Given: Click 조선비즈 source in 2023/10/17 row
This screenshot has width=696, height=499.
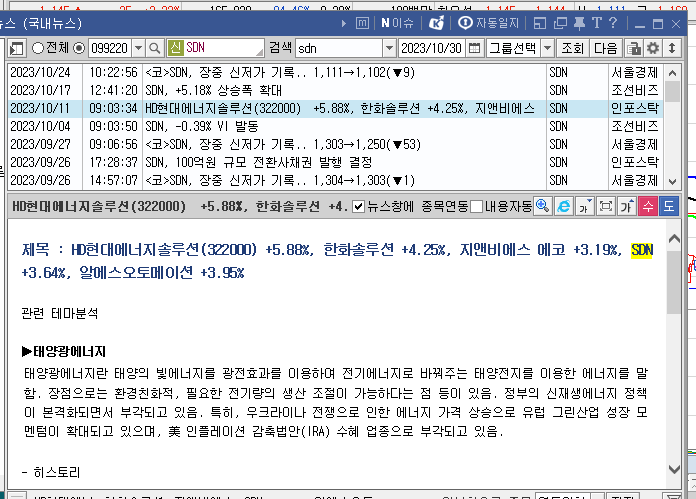Looking at the screenshot, I should 634,91.
